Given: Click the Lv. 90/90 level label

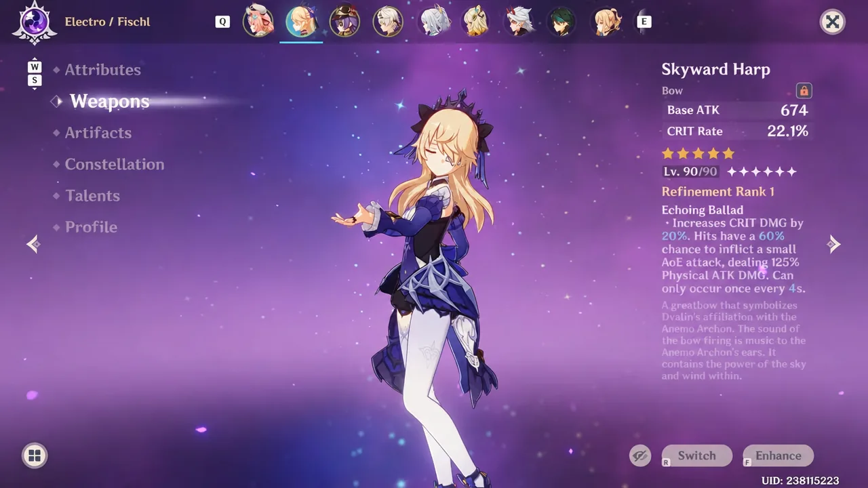Looking at the screenshot, I should pos(690,171).
